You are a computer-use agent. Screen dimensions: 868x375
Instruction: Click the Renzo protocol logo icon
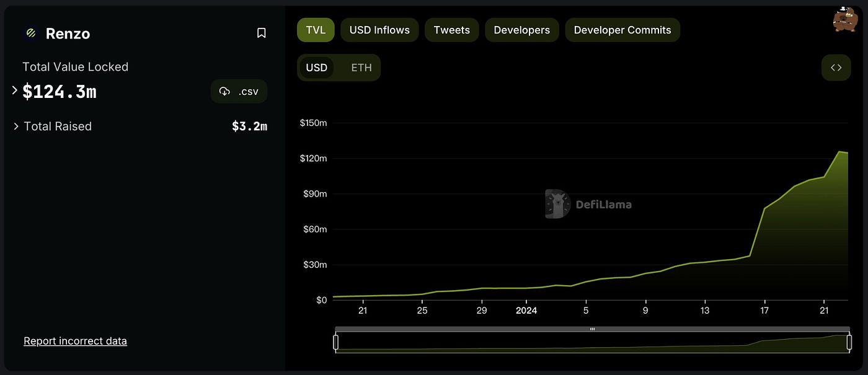pos(30,33)
